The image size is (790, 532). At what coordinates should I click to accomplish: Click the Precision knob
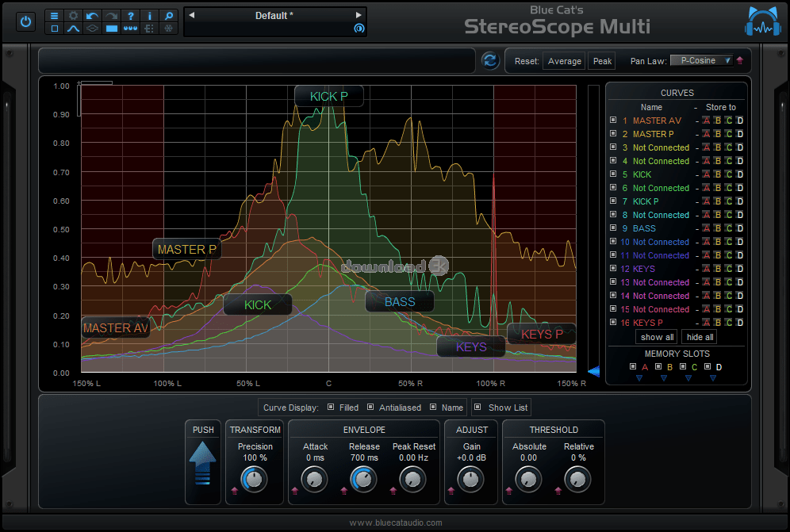click(254, 479)
